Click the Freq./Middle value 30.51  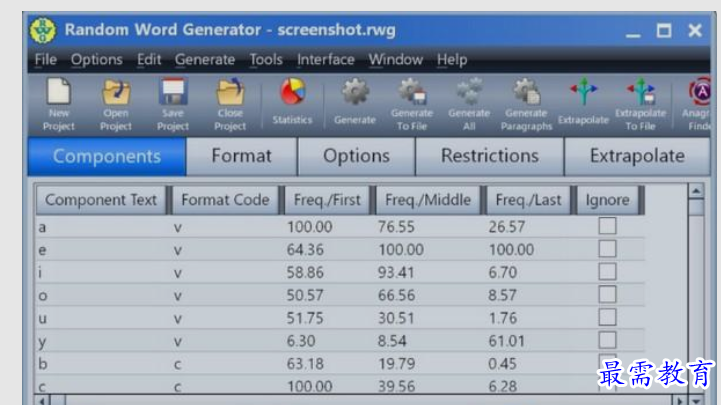click(x=396, y=318)
